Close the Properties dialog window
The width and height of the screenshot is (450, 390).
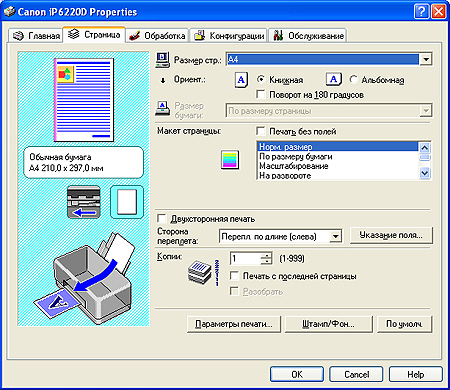click(439, 12)
